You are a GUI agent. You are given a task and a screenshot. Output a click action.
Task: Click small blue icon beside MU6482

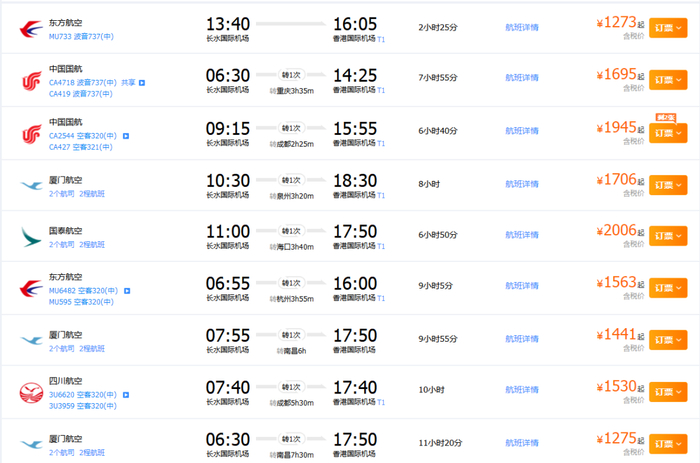[125, 290]
